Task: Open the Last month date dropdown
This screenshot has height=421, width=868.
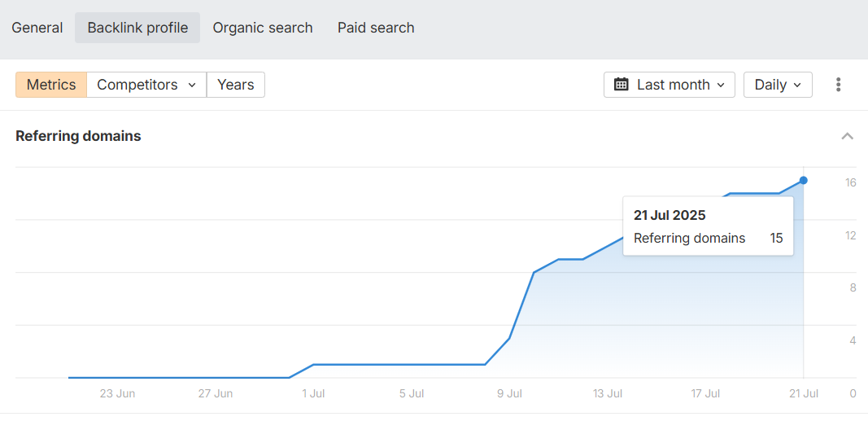Action: (670, 85)
